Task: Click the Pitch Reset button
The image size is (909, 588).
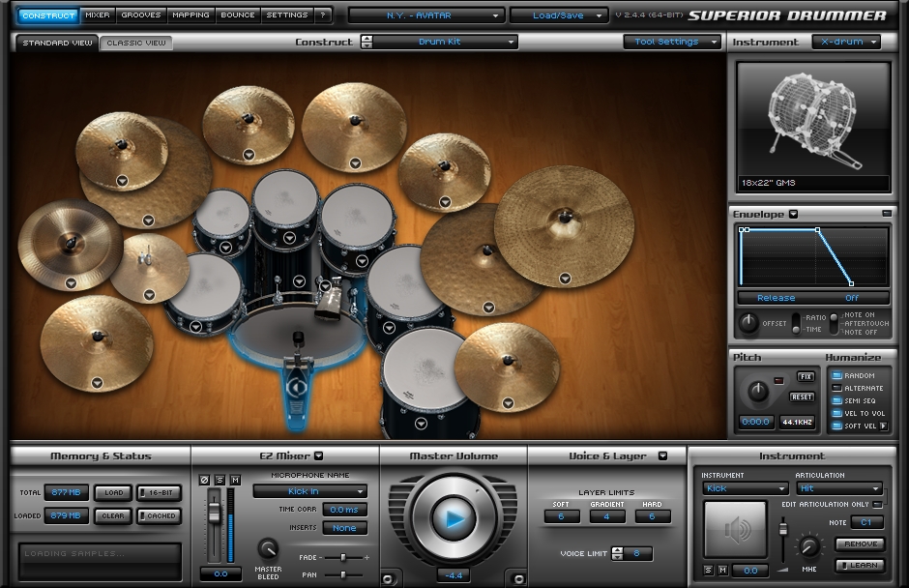Action: pos(802,397)
